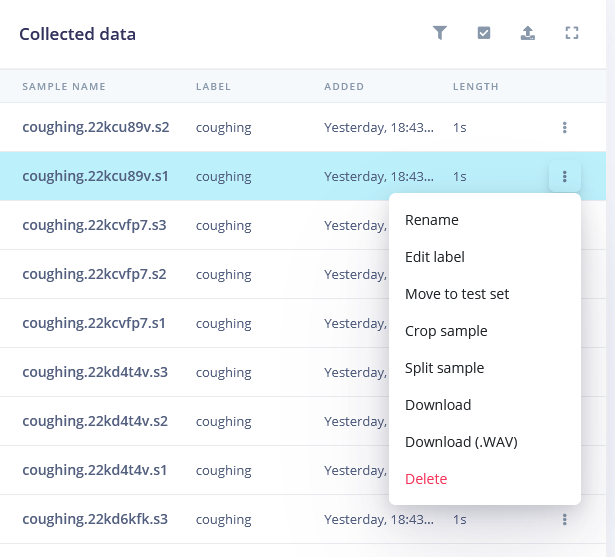The image size is (615, 557).
Task: Expand the data list to fullscreen
Action: (571, 33)
